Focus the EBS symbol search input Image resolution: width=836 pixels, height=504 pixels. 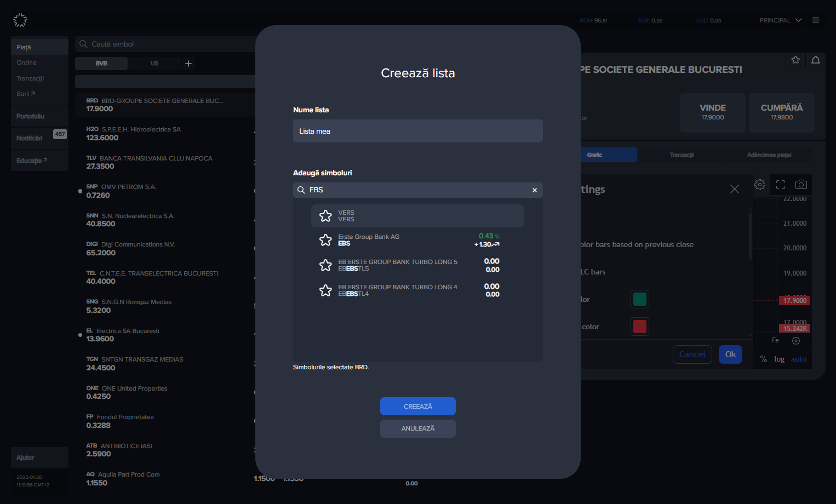[x=418, y=190]
